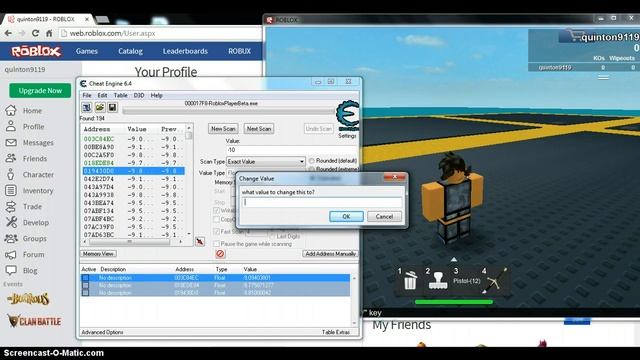Open the File menu in Cheat Engine

tap(87, 95)
